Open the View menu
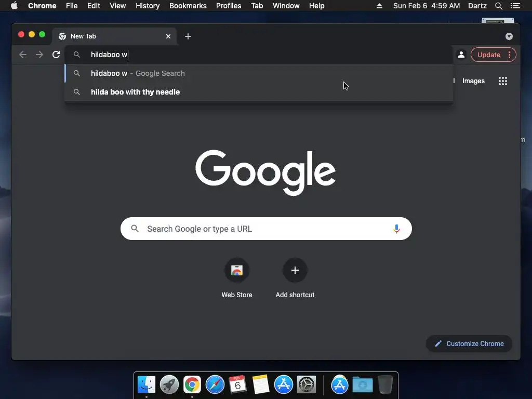This screenshot has height=399, width=532. pyautogui.click(x=118, y=6)
